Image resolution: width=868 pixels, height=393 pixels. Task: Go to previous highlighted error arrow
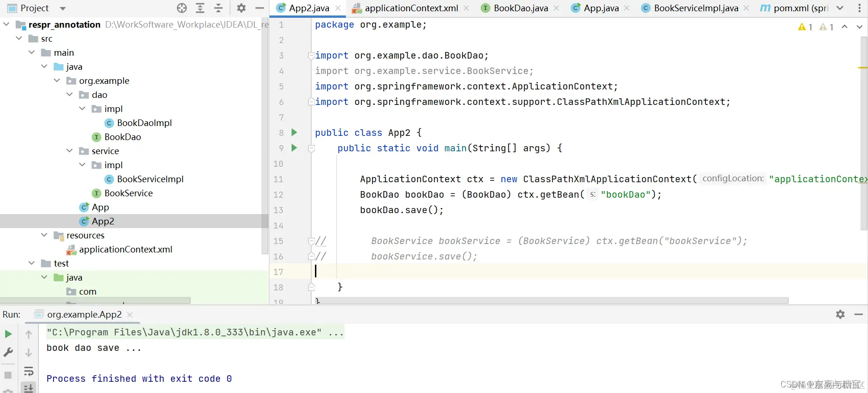coord(845,27)
